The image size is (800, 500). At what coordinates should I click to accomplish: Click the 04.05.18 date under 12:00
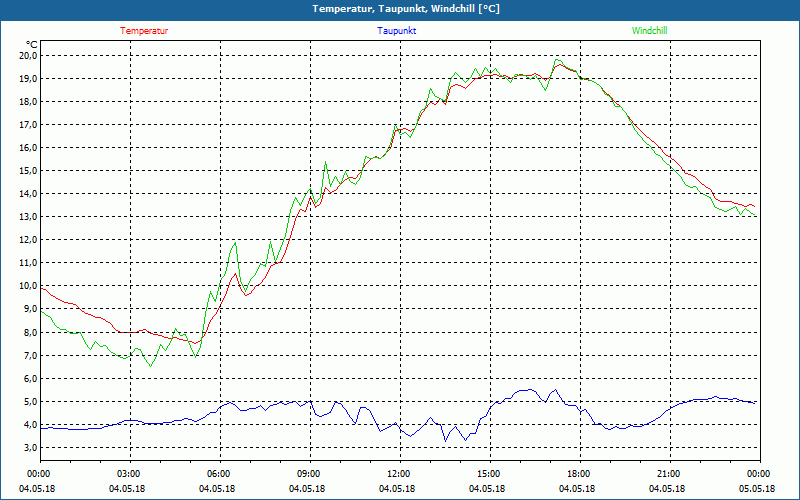pyautogui.click(x=397, y=489)
